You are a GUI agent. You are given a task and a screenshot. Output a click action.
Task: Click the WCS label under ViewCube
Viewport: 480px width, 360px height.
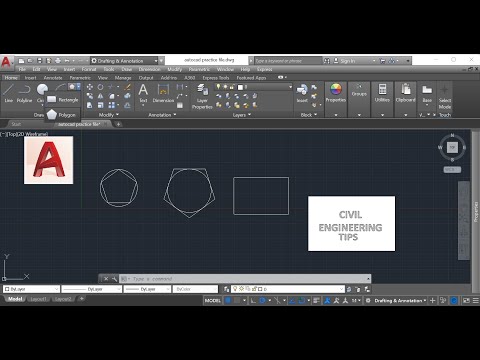click(x=452, y=170)
